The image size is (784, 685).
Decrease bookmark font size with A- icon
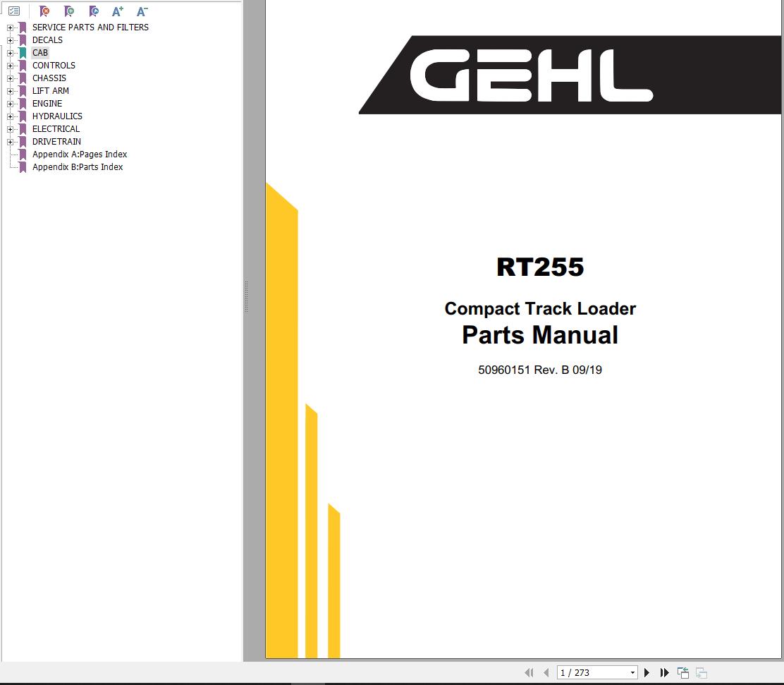tap(142, 11)
